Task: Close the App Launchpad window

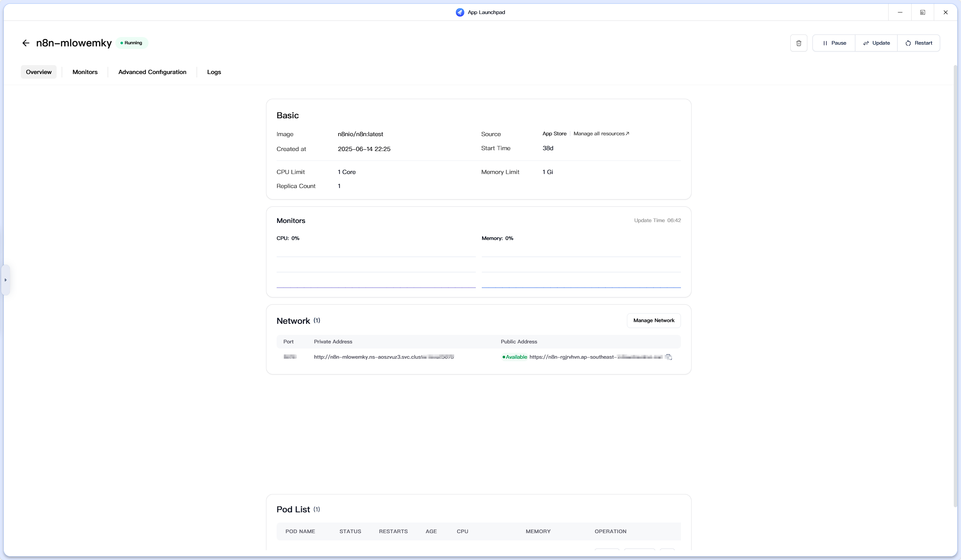Action: click(x=945, y=12)
